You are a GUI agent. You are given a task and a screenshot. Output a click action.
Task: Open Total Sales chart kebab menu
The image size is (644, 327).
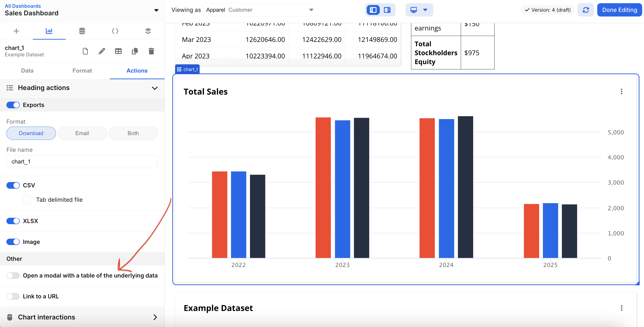point(621,91)
